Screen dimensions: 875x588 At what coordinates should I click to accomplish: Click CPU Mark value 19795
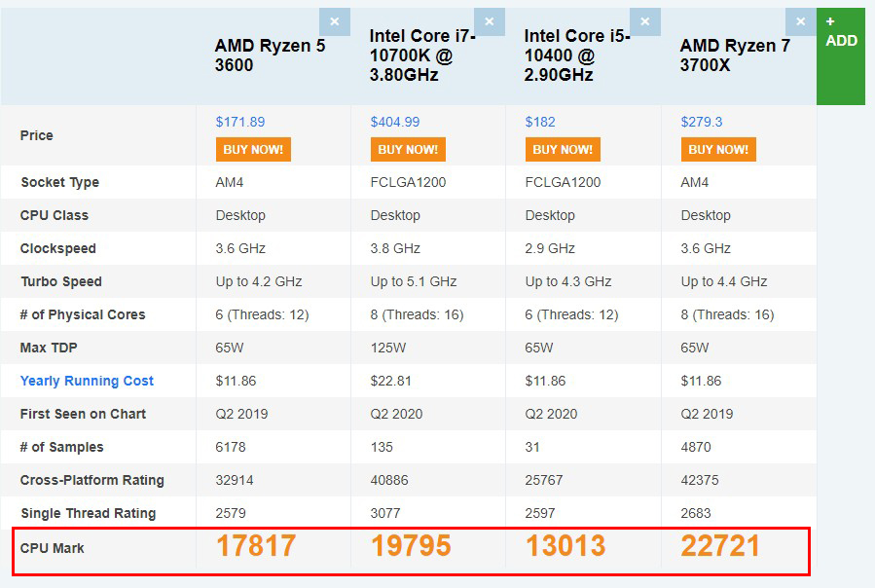(411, 546)
